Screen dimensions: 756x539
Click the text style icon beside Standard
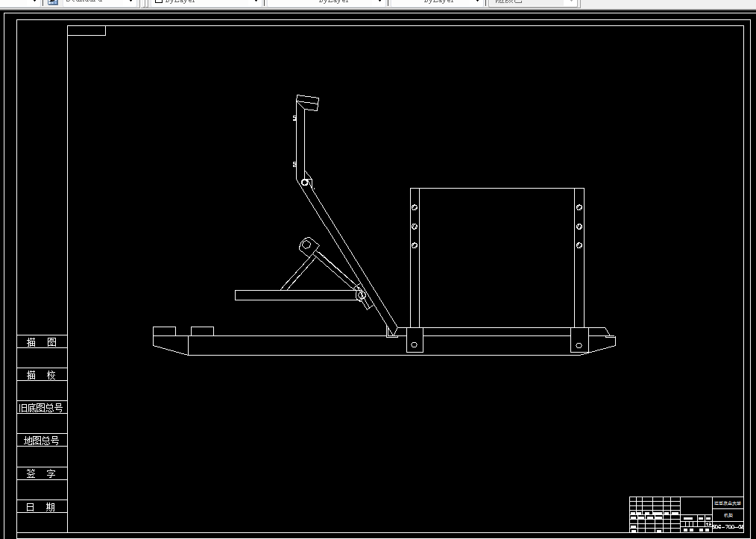[x=53, y=2]
